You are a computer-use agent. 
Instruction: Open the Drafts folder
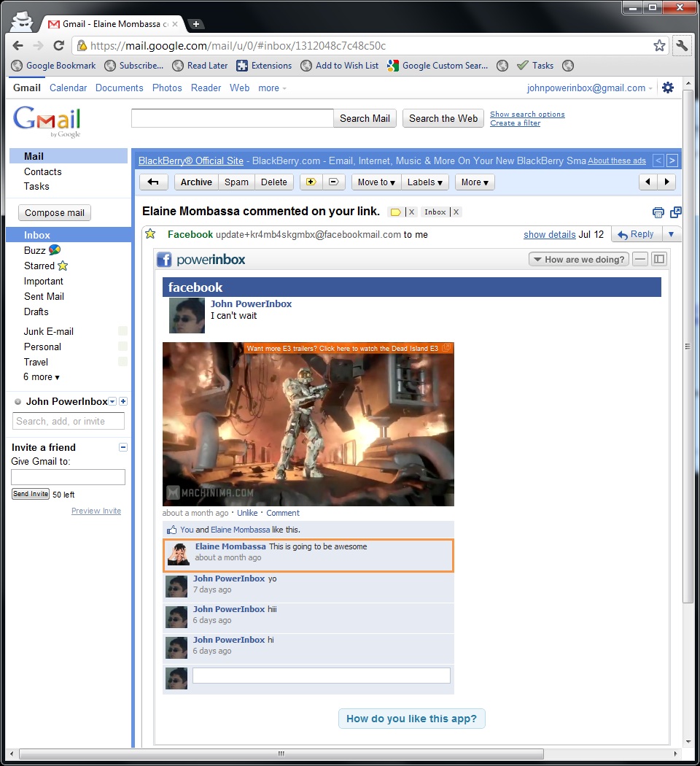(36, 312)
